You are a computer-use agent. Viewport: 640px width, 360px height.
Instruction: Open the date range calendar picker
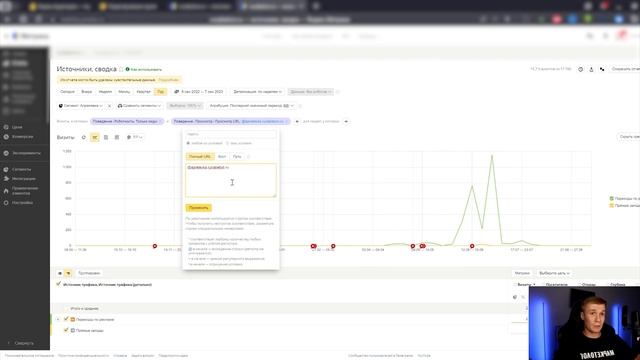199,92
